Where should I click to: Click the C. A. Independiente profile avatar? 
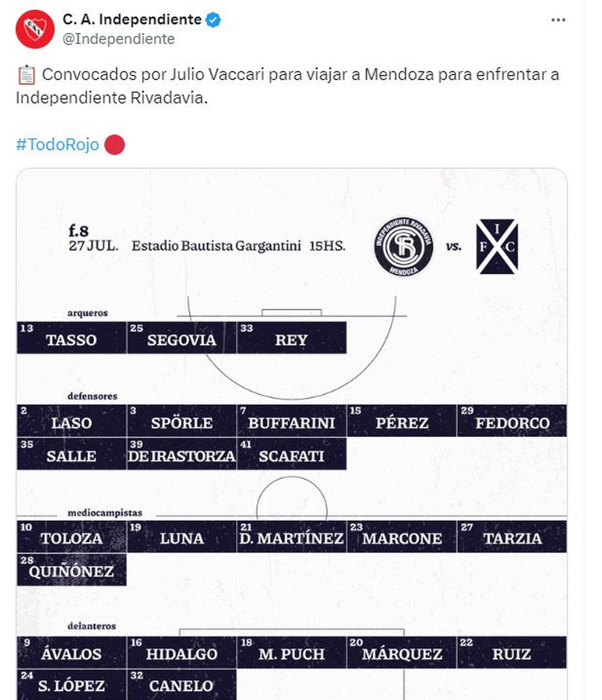click(x=35, y=29)
